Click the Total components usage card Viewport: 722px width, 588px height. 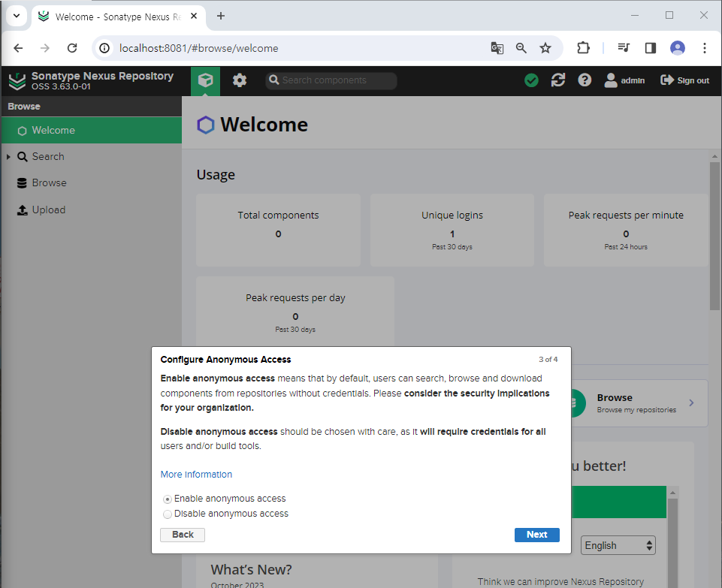click(278, 230)
